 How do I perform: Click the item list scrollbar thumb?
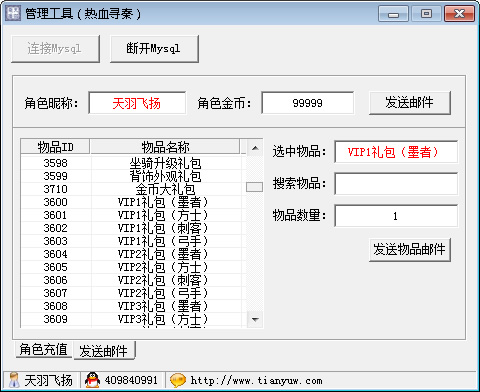coord(254,187)
